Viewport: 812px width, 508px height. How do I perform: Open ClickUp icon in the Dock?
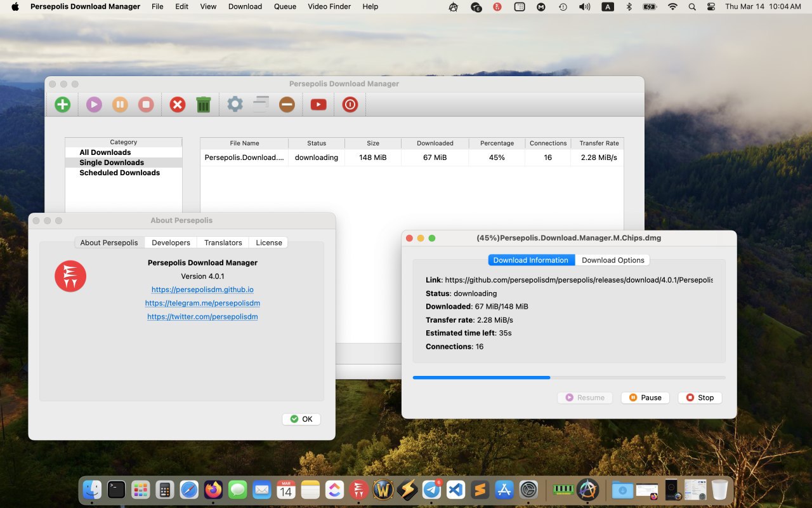click(334, 490)
